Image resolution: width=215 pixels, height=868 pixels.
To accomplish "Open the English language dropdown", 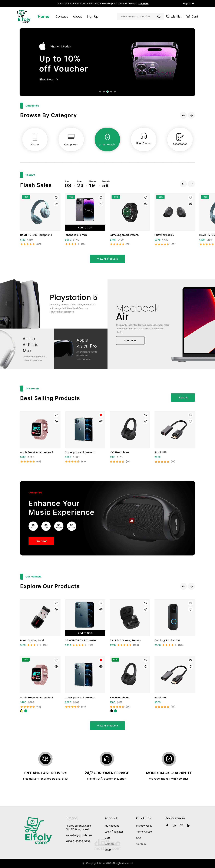I will (x=188, y=3).
